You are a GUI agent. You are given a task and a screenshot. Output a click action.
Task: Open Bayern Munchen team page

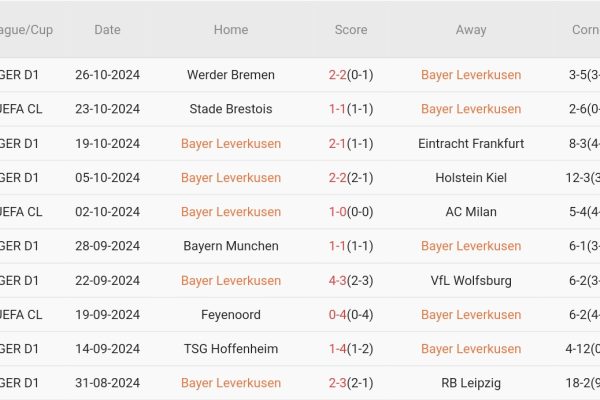(231, 246)
